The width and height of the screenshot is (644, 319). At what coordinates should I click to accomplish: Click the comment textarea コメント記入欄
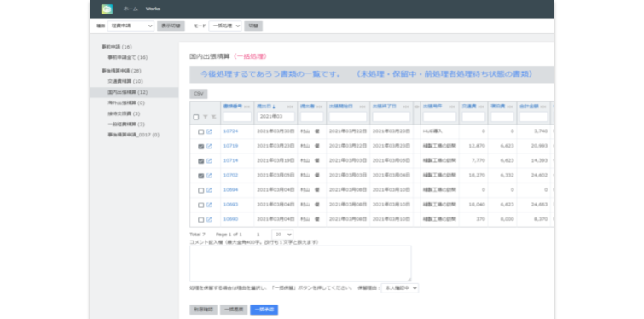300,264
